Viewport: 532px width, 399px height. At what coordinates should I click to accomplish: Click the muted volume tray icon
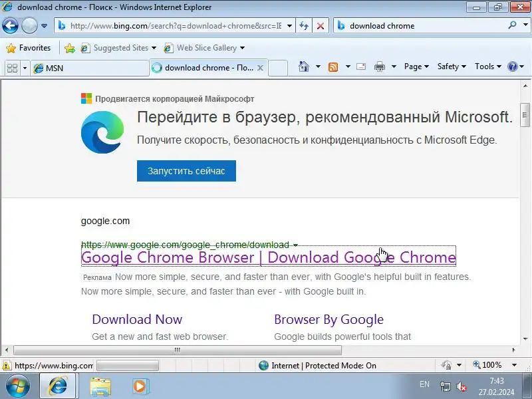461,386
